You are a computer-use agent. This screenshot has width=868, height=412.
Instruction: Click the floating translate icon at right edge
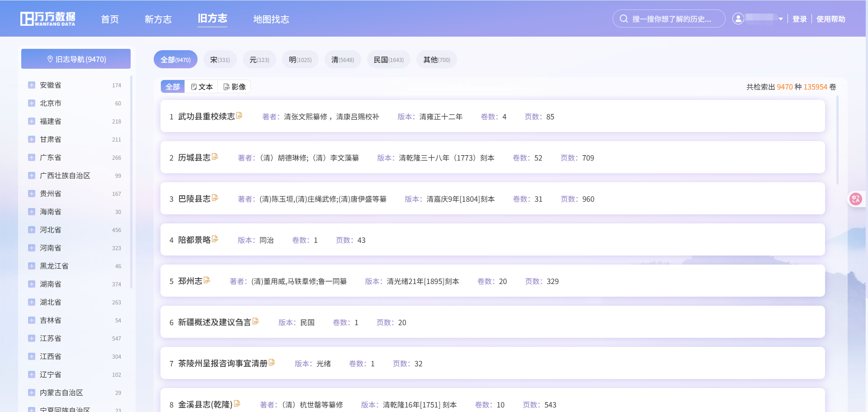(855, 199)
